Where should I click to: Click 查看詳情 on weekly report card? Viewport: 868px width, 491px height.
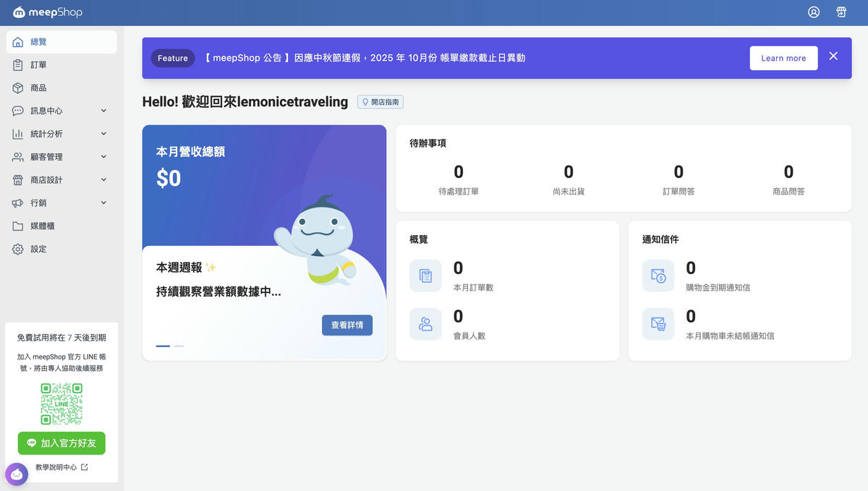pos(347,325)
